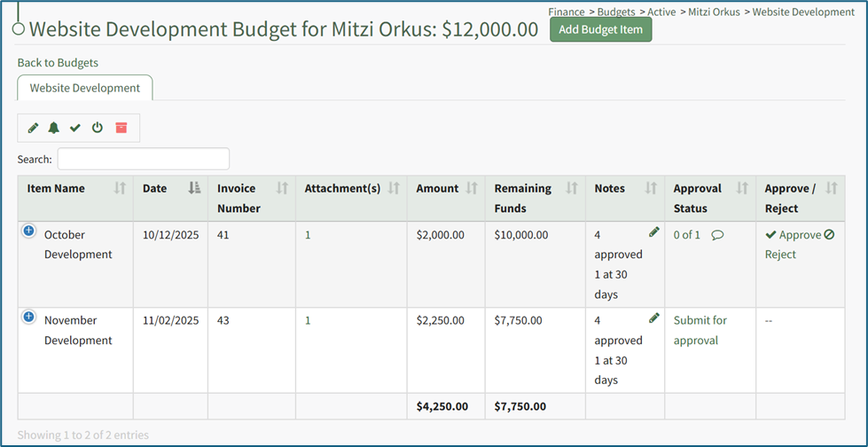
Task: Edit notes for November Development row
Action: click(654, 318)
